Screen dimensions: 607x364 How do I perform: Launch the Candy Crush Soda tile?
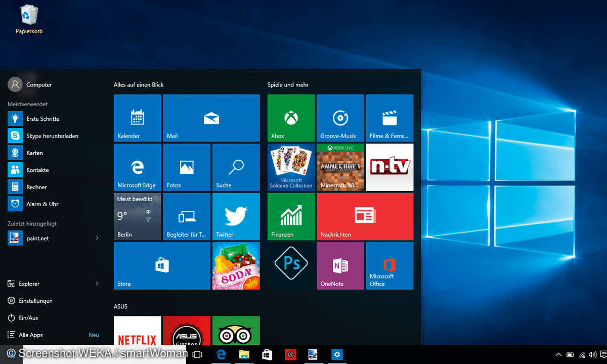click(x=236, y=266)
